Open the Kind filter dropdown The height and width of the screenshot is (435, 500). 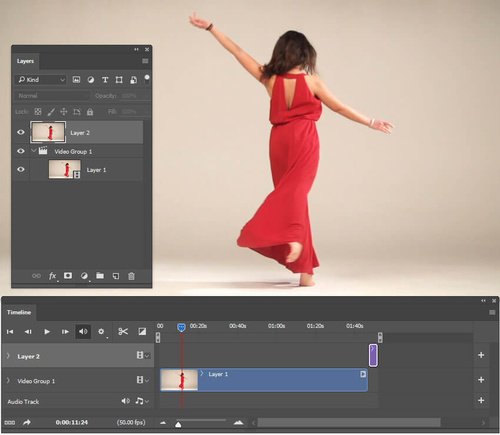click(40, 80)
